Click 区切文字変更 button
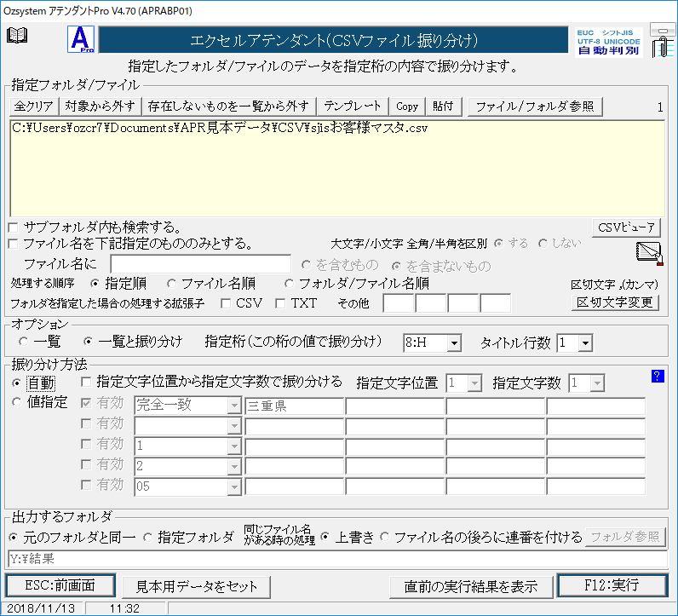 615,302
